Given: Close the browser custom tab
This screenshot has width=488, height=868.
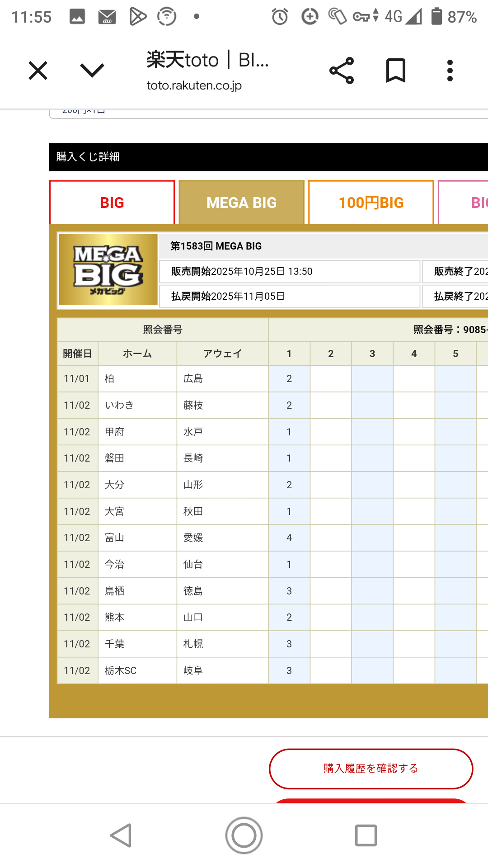Looking at the screenshot, I should click(x=38, y=71).
